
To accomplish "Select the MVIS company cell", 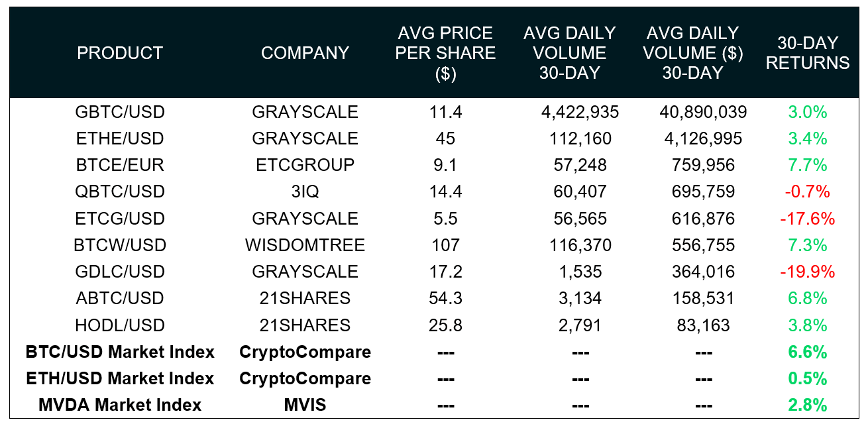I will click(305, 405).
